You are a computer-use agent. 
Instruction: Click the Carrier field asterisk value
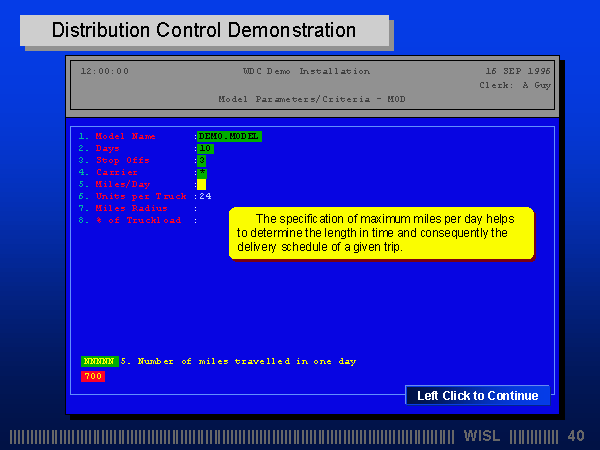coord(202,173)
